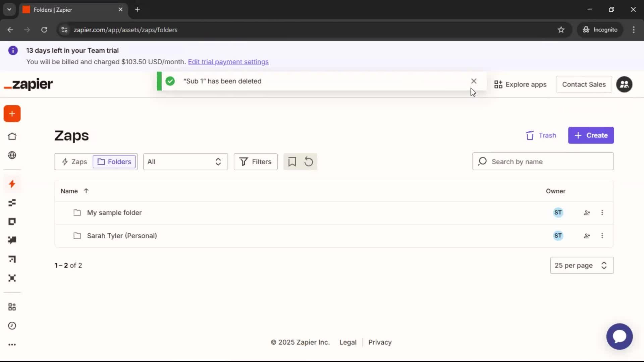Screen dimensions: 644x362
Task: Open the Canvas icon in sidebar
Action: (12, 259)
